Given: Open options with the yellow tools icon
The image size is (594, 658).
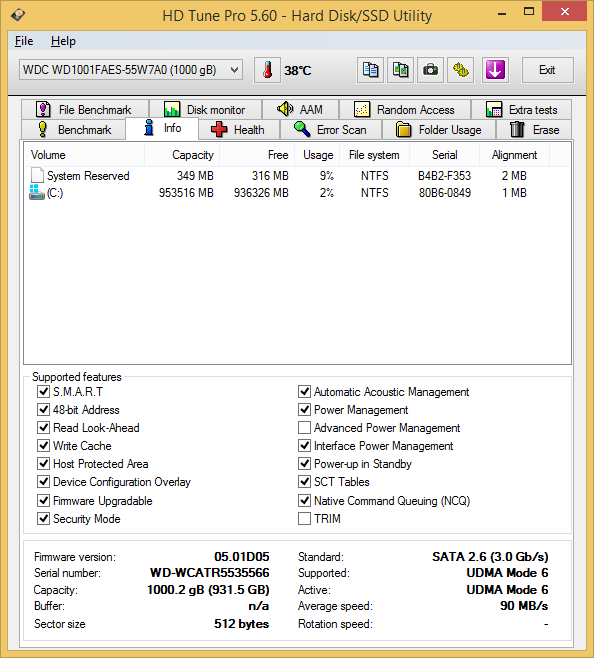Looking at the screenshot, I should click(x=461, y=70).
